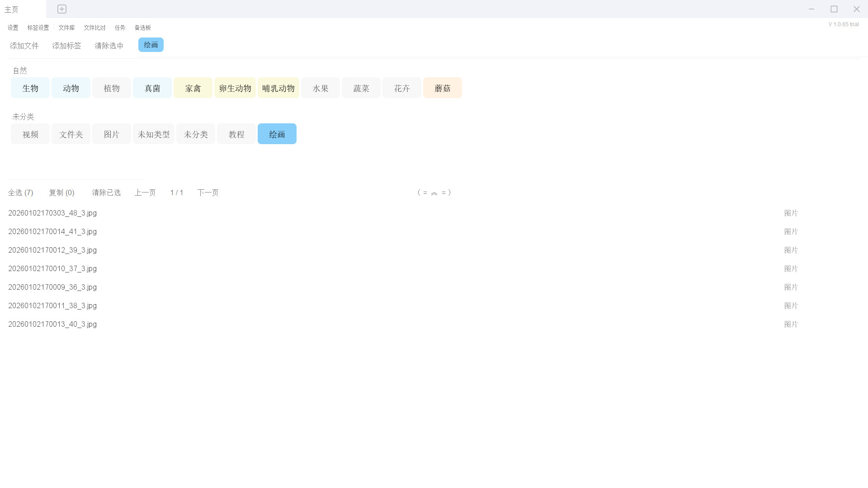This screenshot has height=488, width=868.
Task: Open the 任务 menu
Action: 120,28
